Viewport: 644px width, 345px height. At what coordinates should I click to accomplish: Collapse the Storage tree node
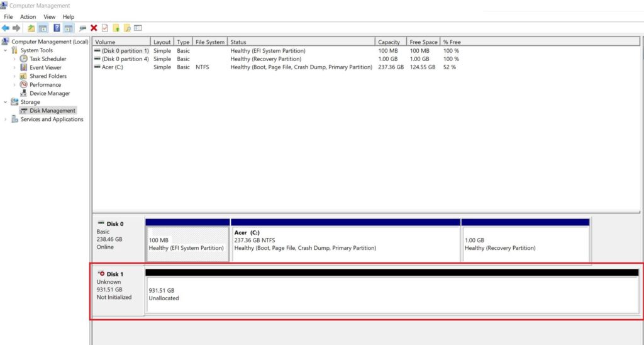point(5,102)
